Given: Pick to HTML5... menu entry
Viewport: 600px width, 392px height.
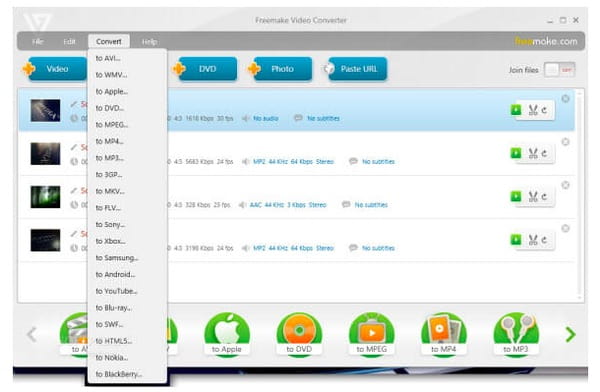Looking at the screenshot, I should (x=127, y=341).
